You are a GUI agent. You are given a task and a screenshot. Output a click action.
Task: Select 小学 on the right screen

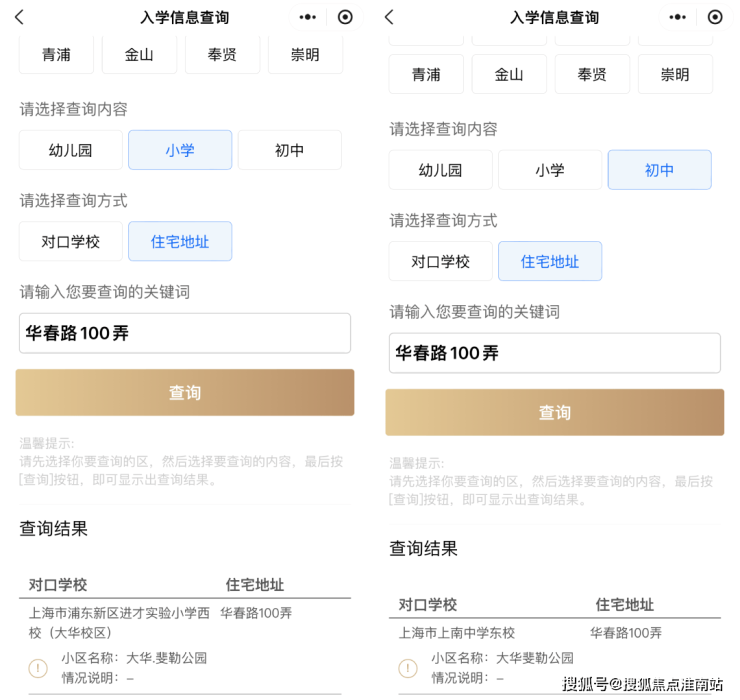click(x=550, y=170)
